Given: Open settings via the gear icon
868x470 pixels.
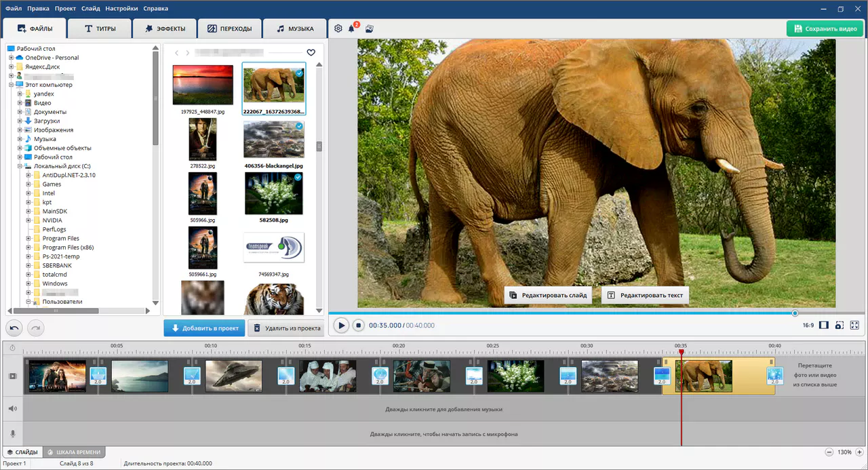Looking at the screenshot, I should [338, 28].
